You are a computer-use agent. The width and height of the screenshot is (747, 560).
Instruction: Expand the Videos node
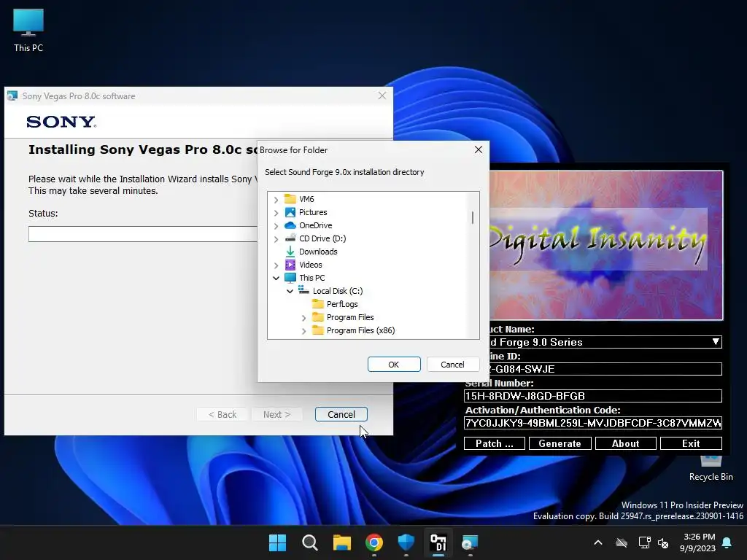click(276, 265)
